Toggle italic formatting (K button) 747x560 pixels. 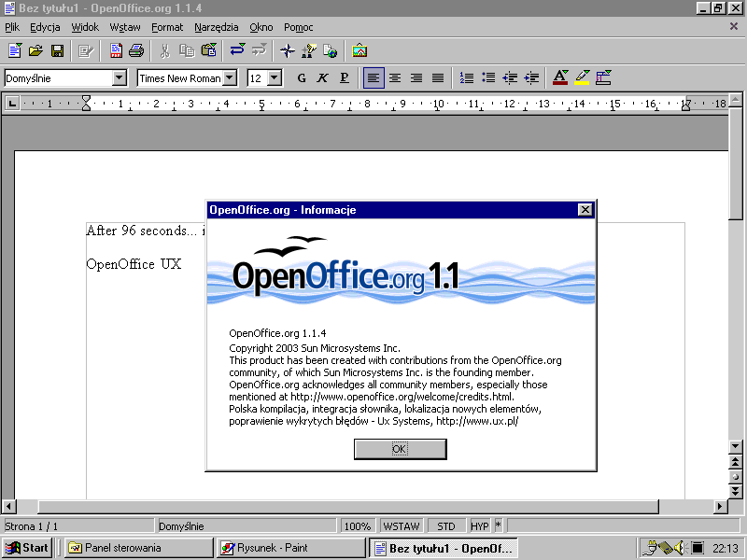click(322, 78)
